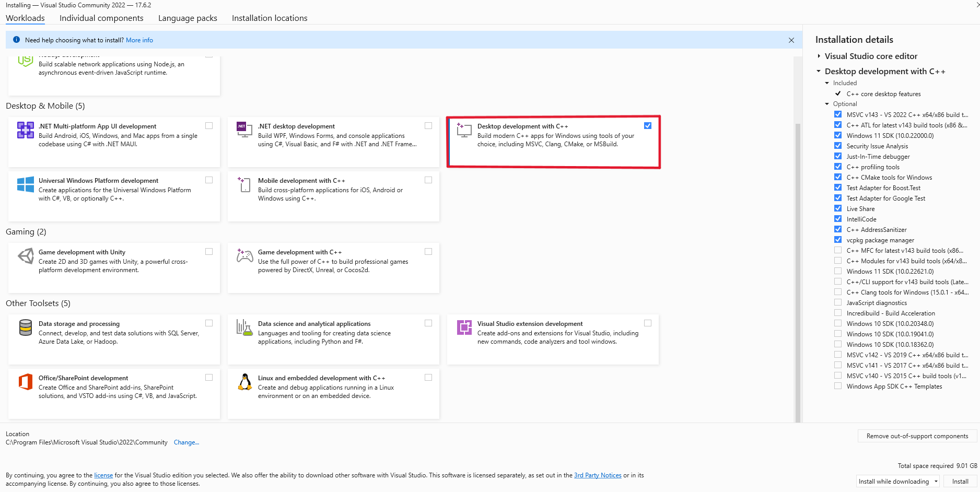Click the database icon for Data storage workload
This screenshot has width=980, height=492.
25,327
